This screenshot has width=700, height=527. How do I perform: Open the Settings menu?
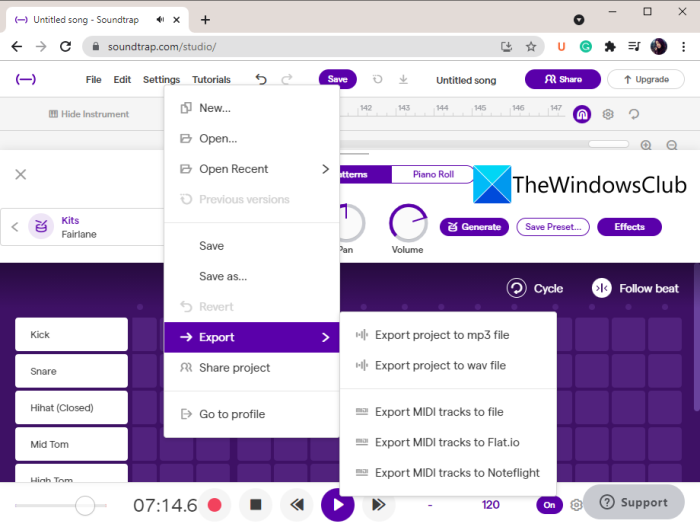click(161, 79)
